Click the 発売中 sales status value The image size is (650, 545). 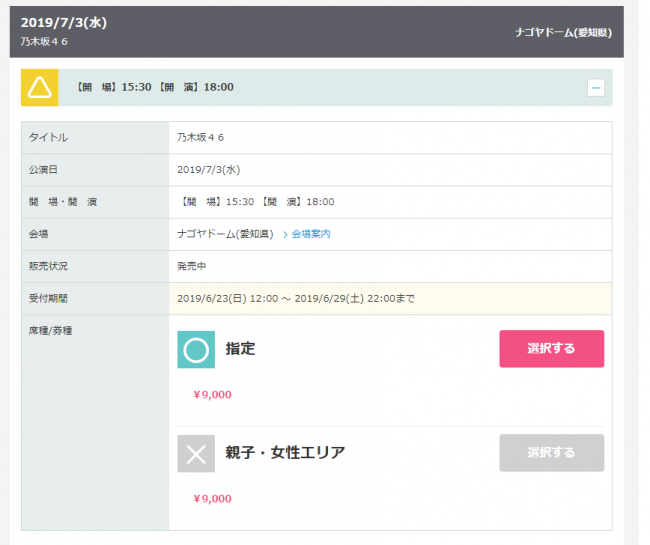click(192, 266)
